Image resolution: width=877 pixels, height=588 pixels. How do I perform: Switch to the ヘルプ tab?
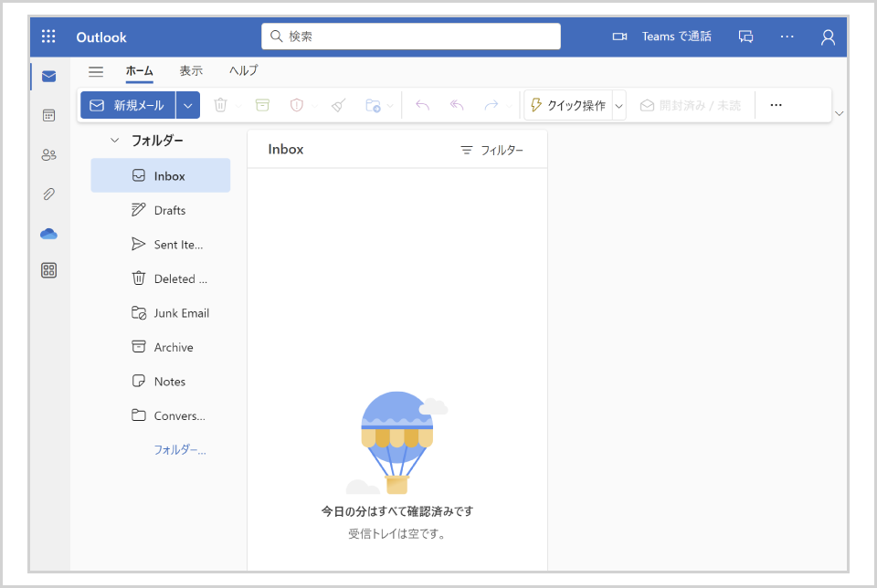point(244,71)
